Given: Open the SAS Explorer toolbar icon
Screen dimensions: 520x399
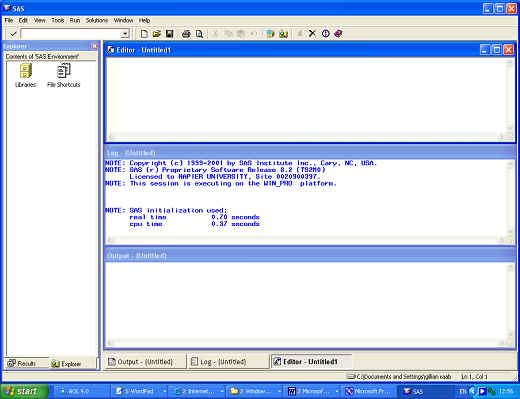Looking at the screenshot, I should coord(283,34).
